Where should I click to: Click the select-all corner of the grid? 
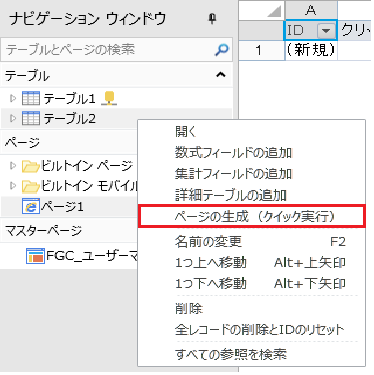tap(261, 10)
